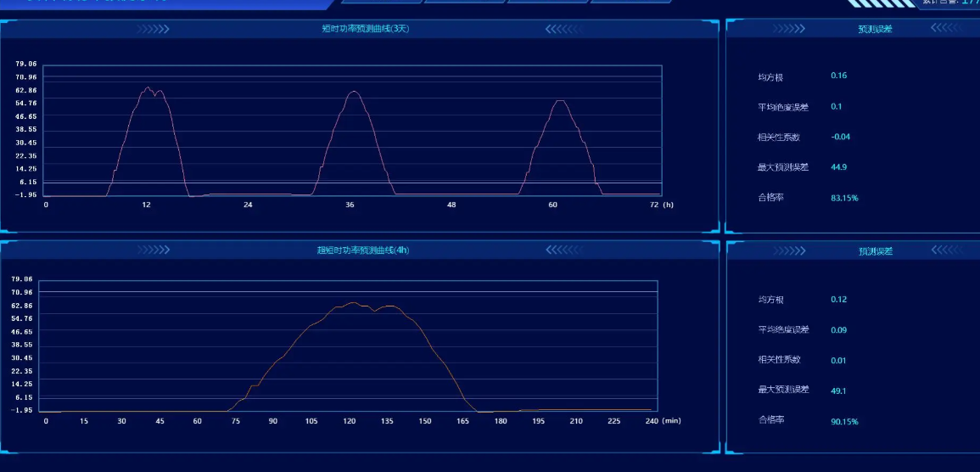Viewport: 980px width, 472px height.
Task: Click left-pointing chevrons in 预测误差 panel showing 83.15%
Action: point(947,29)
